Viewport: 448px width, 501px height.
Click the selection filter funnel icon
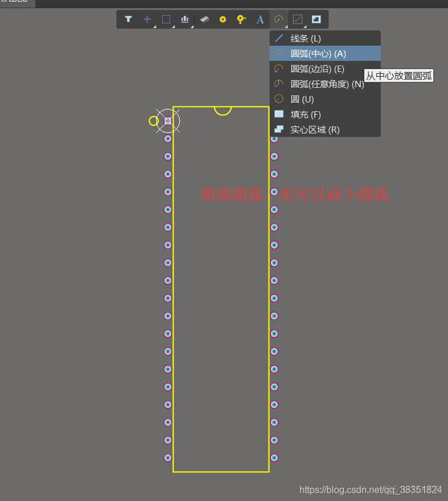[128, 19]
